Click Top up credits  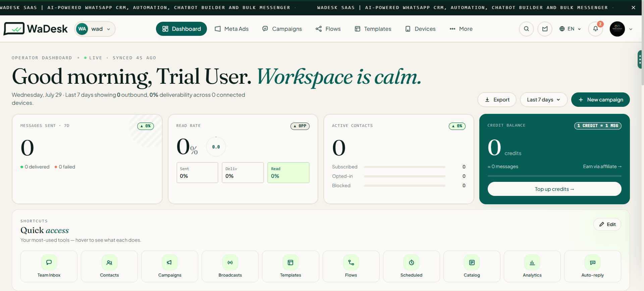pyautogui.click(x=554, y=189)
